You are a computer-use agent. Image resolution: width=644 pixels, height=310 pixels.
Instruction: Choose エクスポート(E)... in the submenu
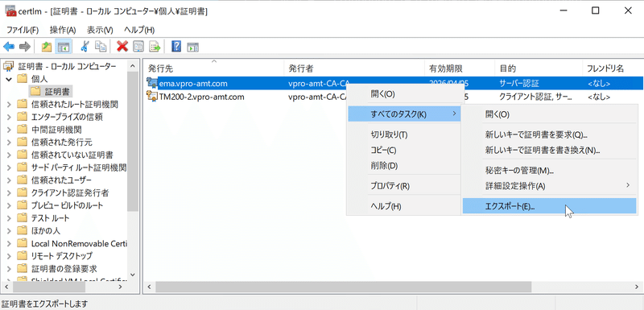(x=549, y=206)
